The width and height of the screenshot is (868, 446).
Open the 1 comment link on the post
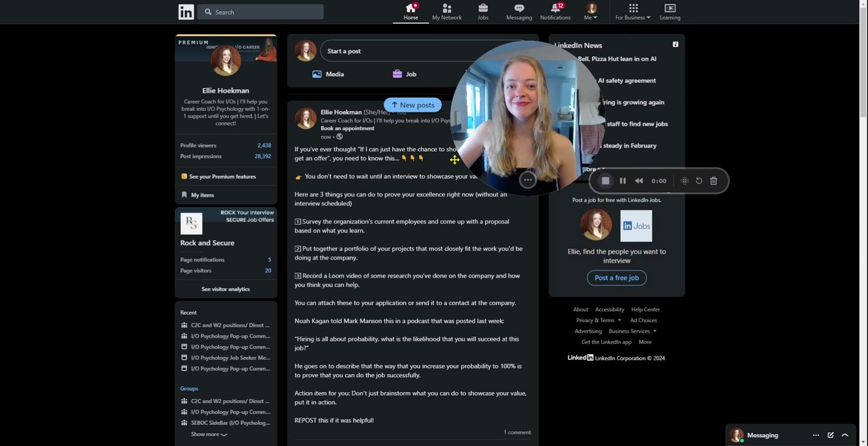tap(517, 432)
